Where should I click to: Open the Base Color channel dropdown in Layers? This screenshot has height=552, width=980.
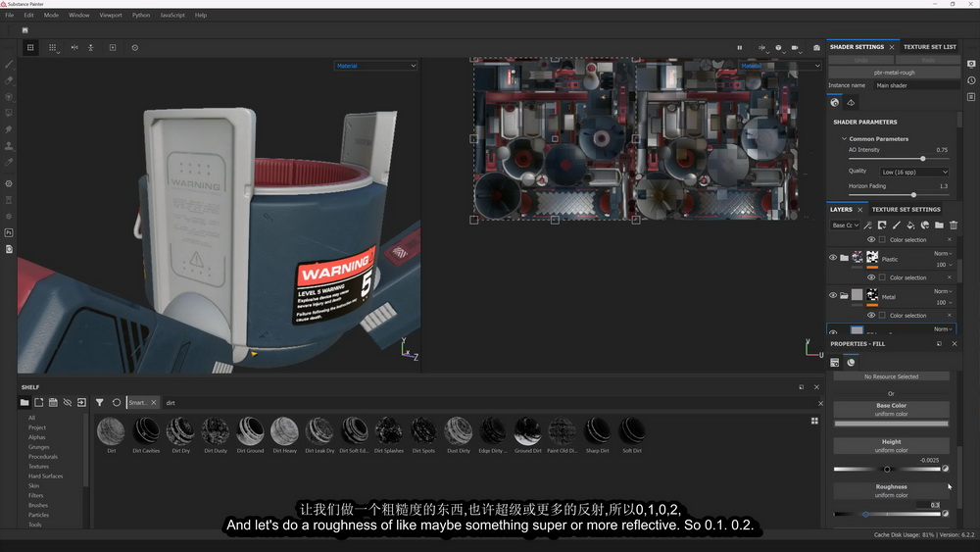(x=845, y=226)
